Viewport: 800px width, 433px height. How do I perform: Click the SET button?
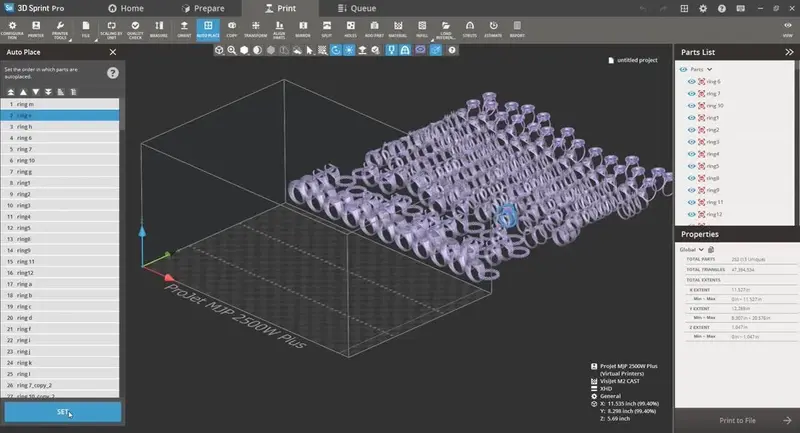click(x=63, y=412)
